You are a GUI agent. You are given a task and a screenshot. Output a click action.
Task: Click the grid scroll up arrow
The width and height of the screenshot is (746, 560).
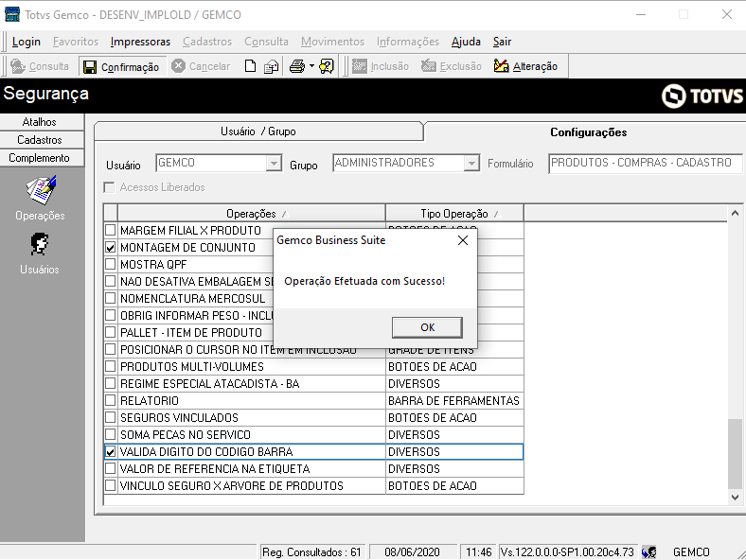(735, 214)
